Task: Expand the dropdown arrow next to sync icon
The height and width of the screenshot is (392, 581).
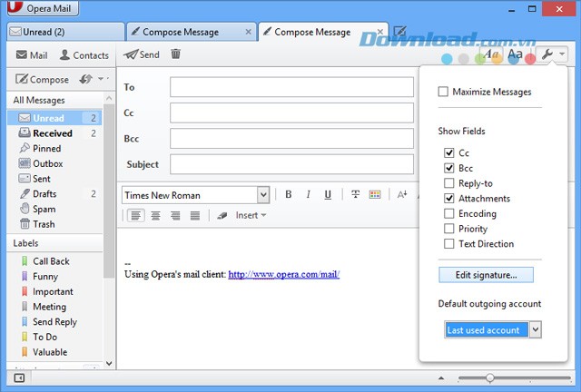Action: click(x=101, y=79)
